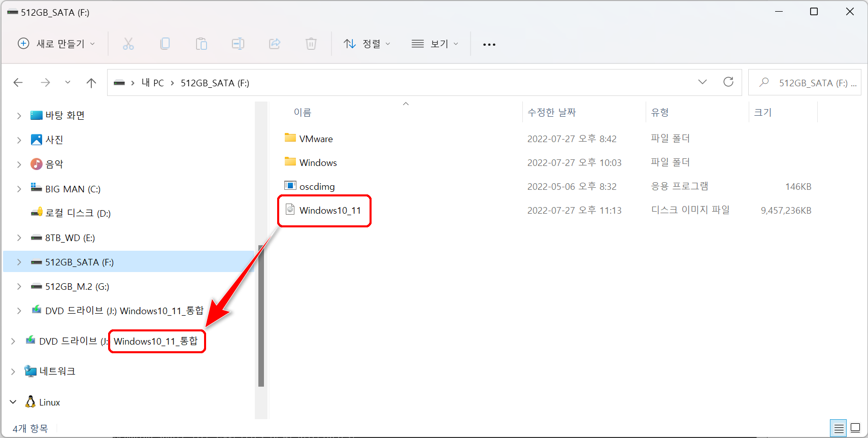Select 8TB_WD (E:) drive

click(70, 238)
